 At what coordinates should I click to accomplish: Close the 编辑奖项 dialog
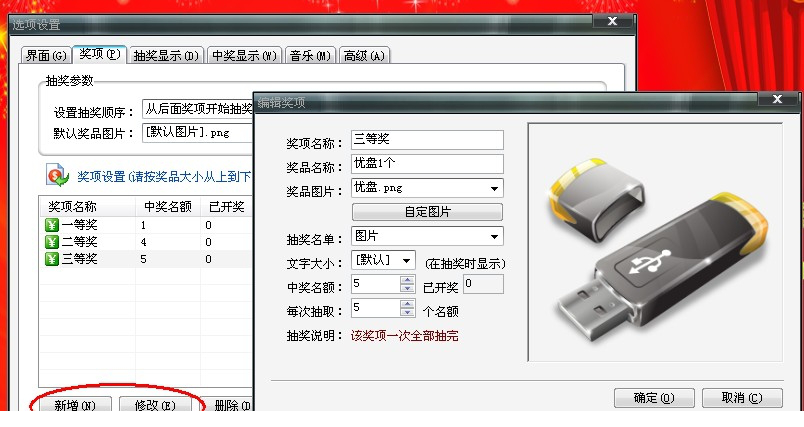coord(777,99)
